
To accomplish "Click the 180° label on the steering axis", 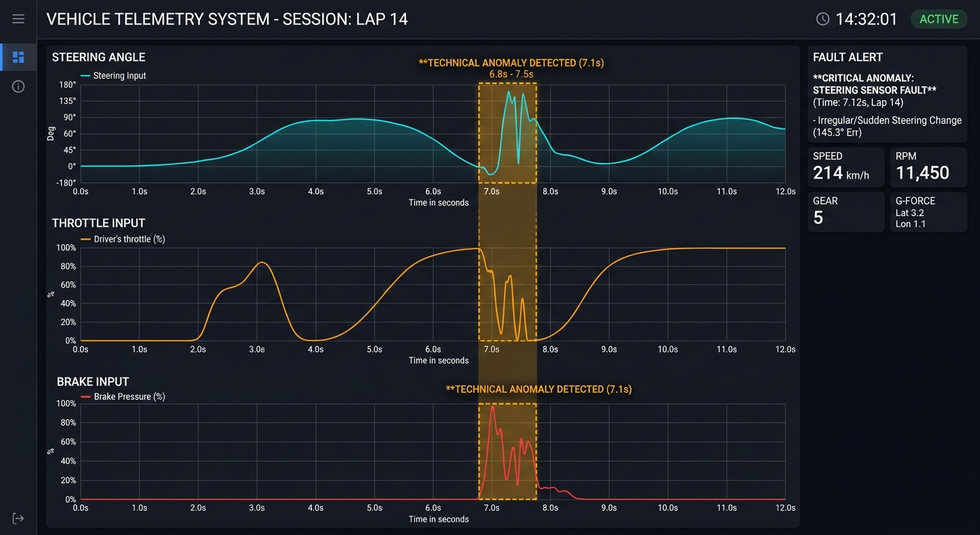I will (68, 85).
